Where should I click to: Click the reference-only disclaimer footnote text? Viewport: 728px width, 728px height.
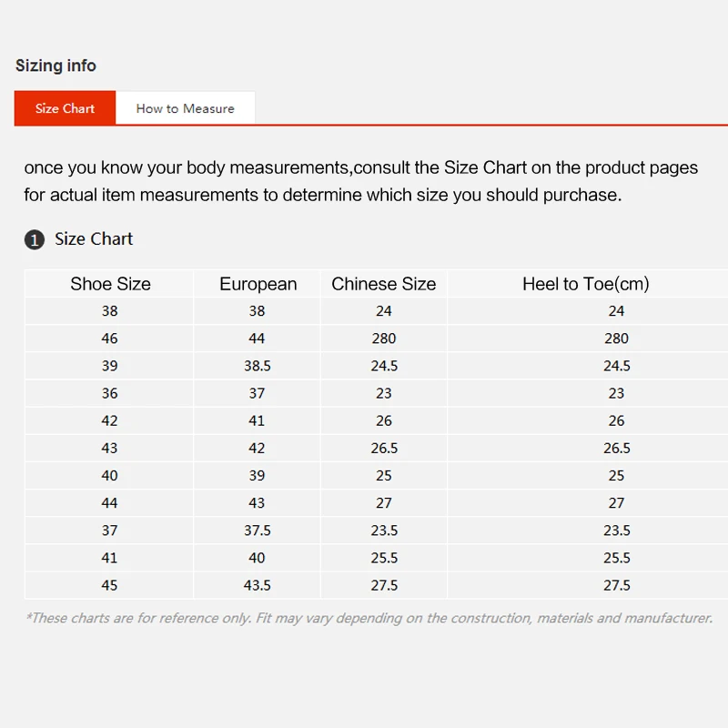point(369,618)
